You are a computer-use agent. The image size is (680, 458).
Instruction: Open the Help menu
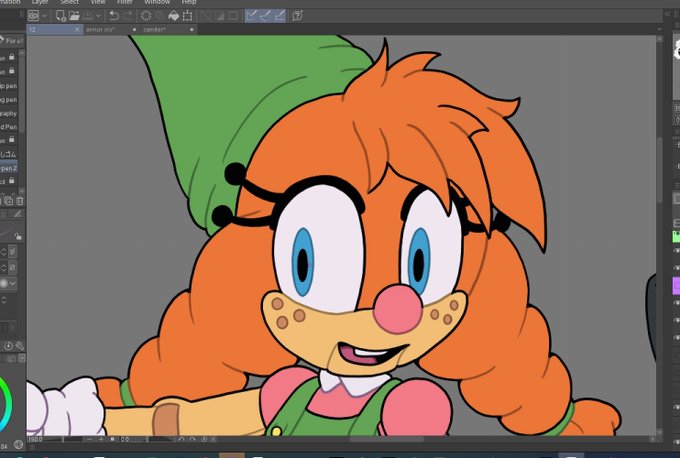[x=189, y=2]
